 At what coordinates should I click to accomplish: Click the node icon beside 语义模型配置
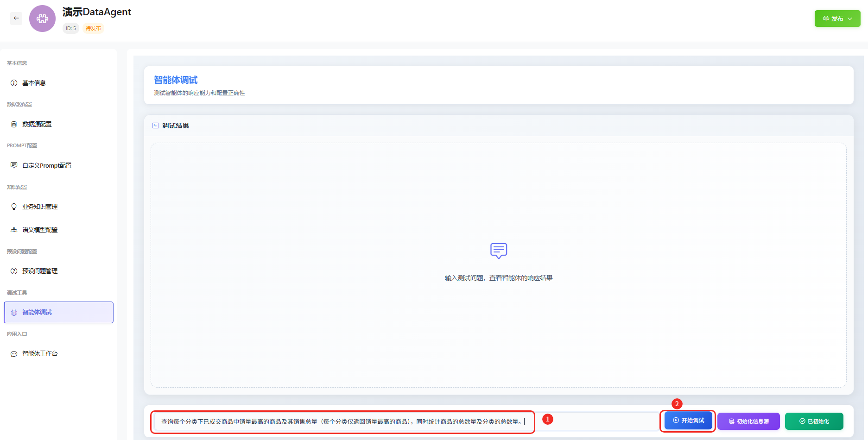pos(13,229)
